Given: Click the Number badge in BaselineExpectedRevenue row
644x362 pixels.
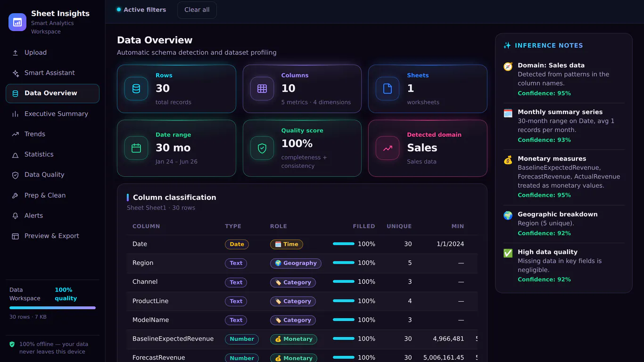Looking at the screenshot, I should 242,339.
